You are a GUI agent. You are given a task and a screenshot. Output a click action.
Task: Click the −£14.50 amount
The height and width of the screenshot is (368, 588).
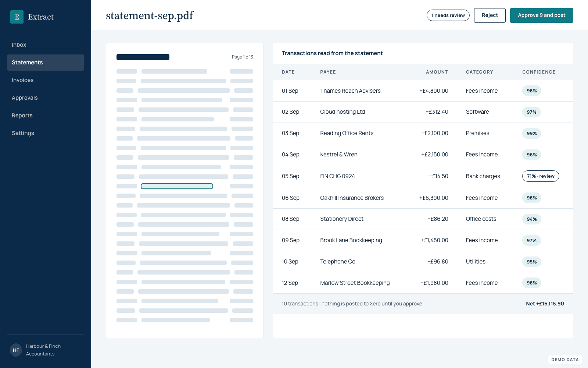(438, 176)
